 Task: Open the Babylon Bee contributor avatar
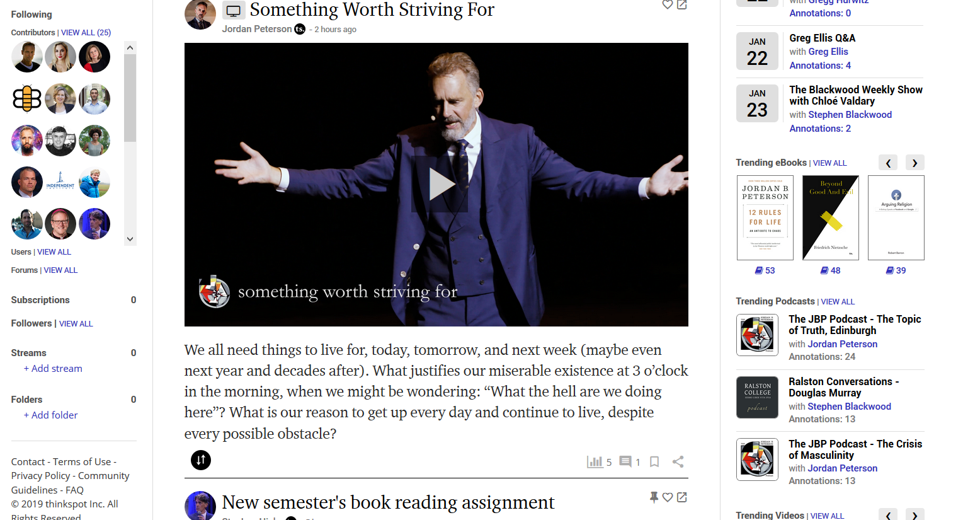[27, 99]
